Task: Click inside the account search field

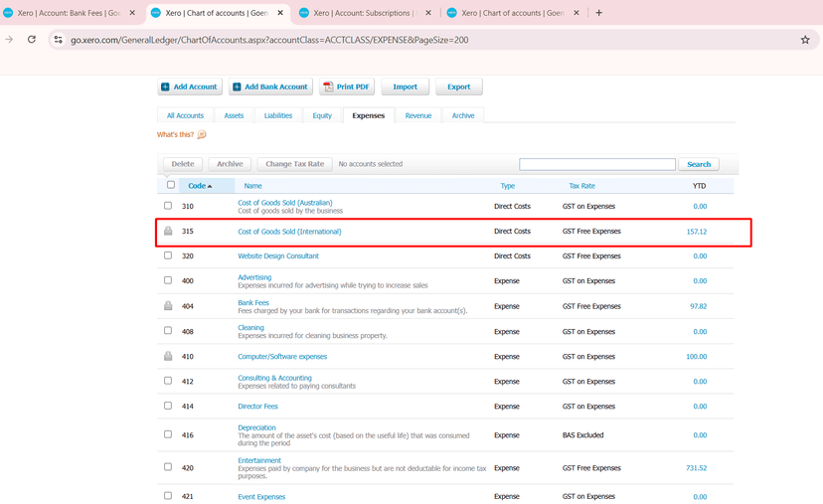Action: click(x=596, y=164)
